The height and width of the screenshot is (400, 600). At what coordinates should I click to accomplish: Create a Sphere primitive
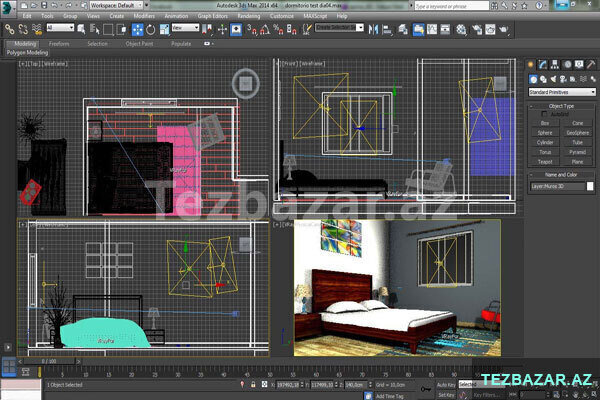pos(545,133)
